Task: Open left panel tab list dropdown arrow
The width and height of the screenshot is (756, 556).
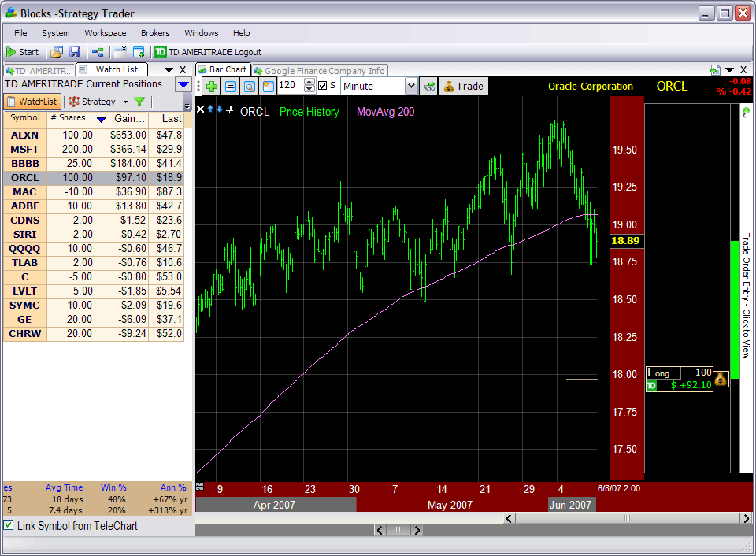Action: coord(169,70)
